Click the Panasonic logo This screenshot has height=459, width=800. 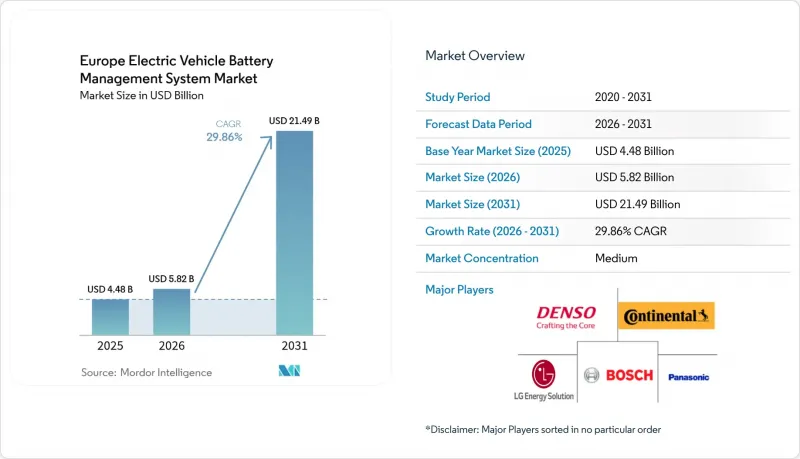coord(688,377)
